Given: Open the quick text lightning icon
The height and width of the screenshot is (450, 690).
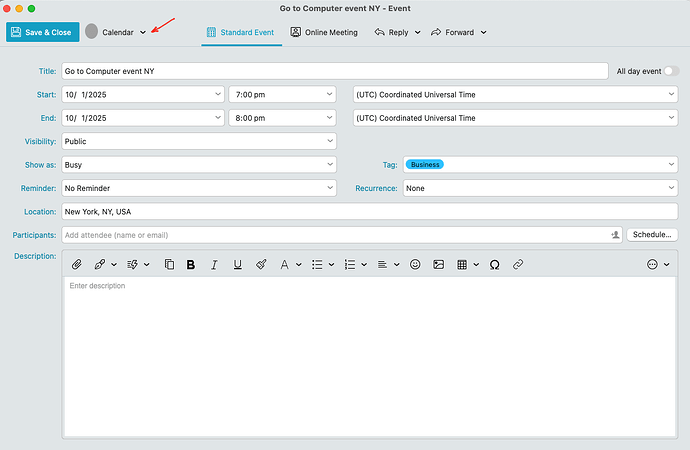Looking at the screenshot, I should click(132, 264).
